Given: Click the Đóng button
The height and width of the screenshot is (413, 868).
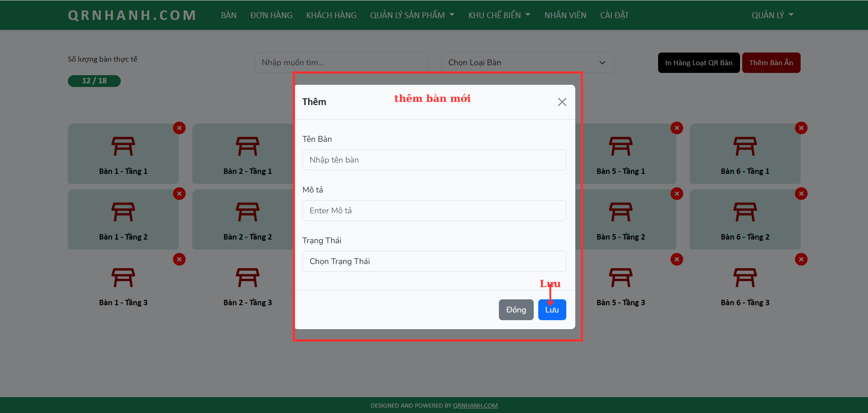Looking at the screenshot, I should [x=516, y=310].
